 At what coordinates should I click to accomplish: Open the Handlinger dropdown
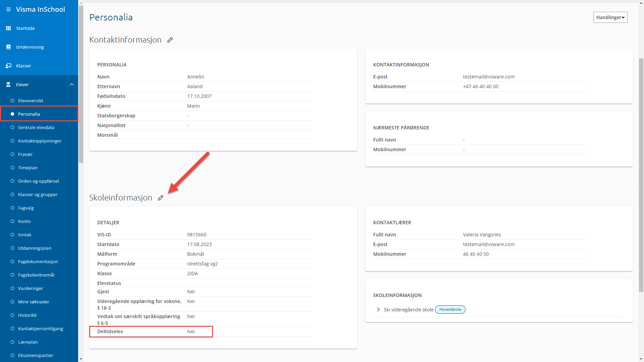point(610,17)
